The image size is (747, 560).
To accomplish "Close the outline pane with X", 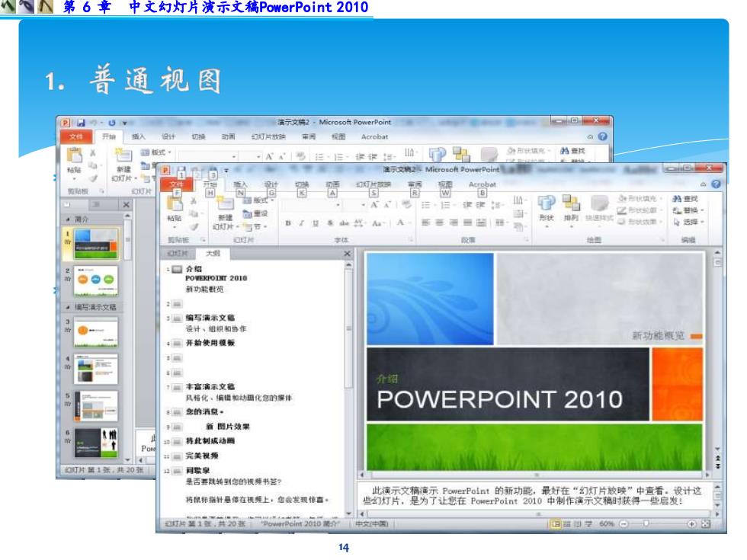I will pos(348,254).
